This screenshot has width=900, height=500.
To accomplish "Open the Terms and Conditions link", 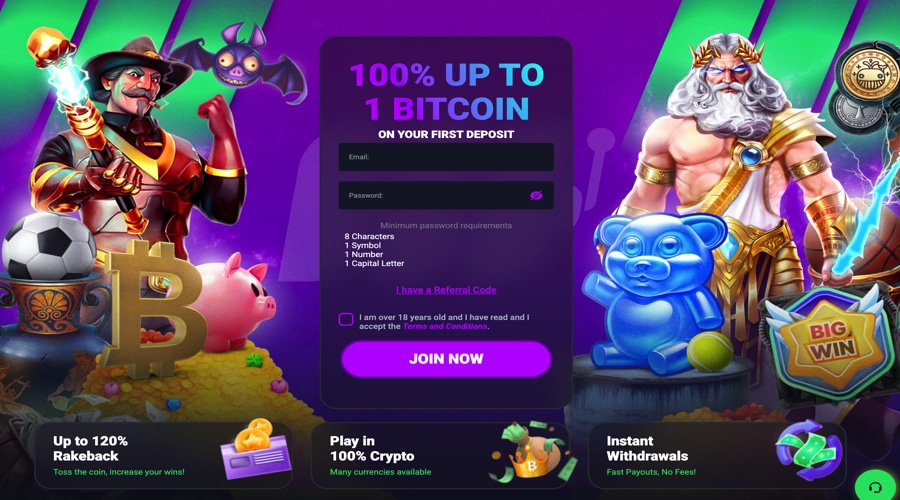I will [x=445, y=327].
